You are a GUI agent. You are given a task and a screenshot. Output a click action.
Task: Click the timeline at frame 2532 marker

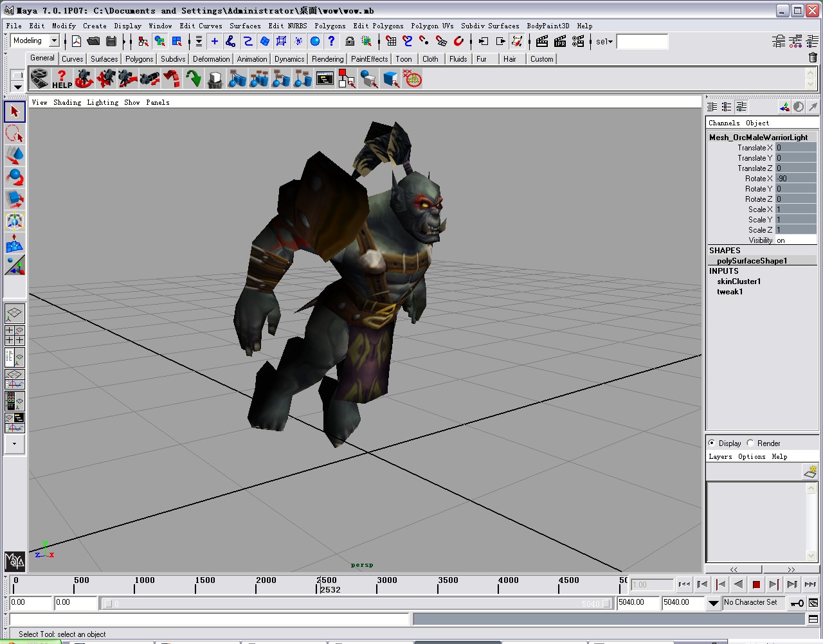tap(320, 584)
